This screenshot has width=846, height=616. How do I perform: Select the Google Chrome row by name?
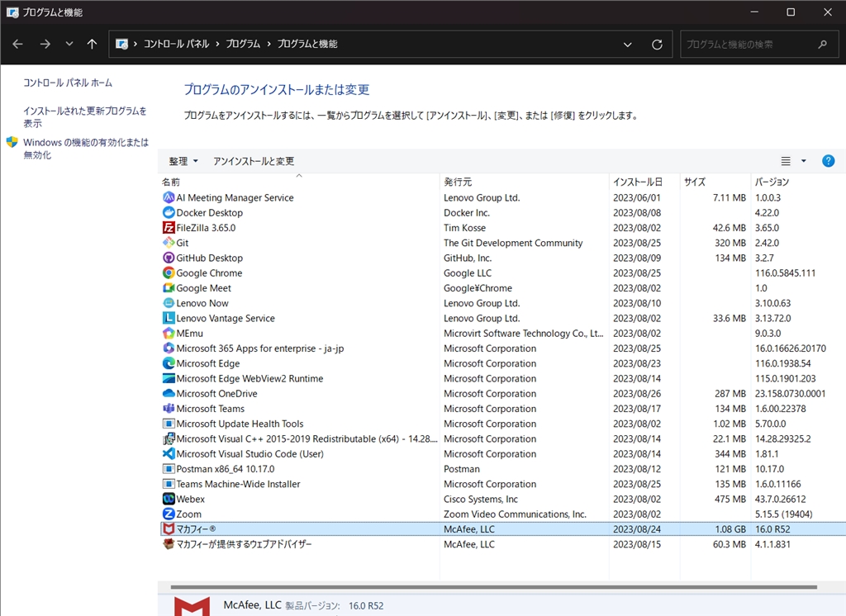tap(209, 273)
